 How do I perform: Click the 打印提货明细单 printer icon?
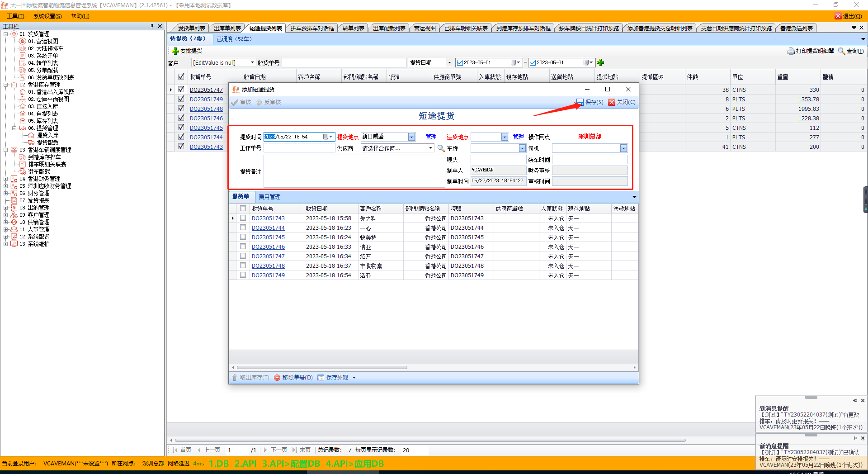791,51
